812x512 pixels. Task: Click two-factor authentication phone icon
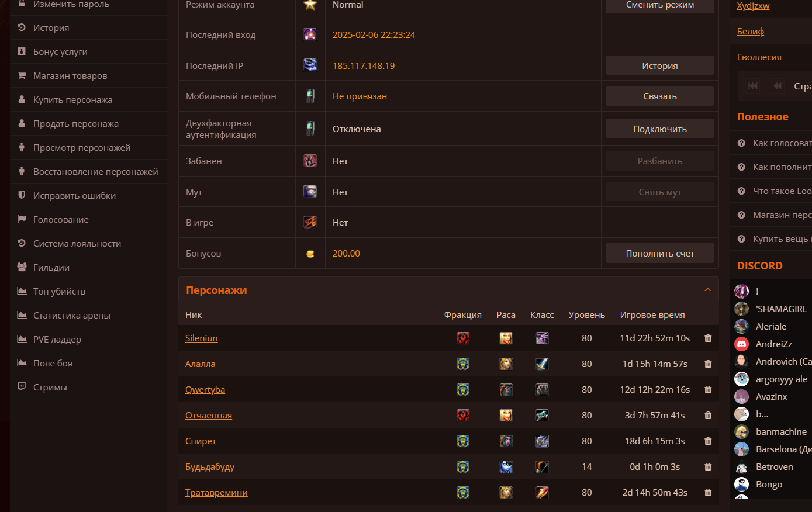310,129
